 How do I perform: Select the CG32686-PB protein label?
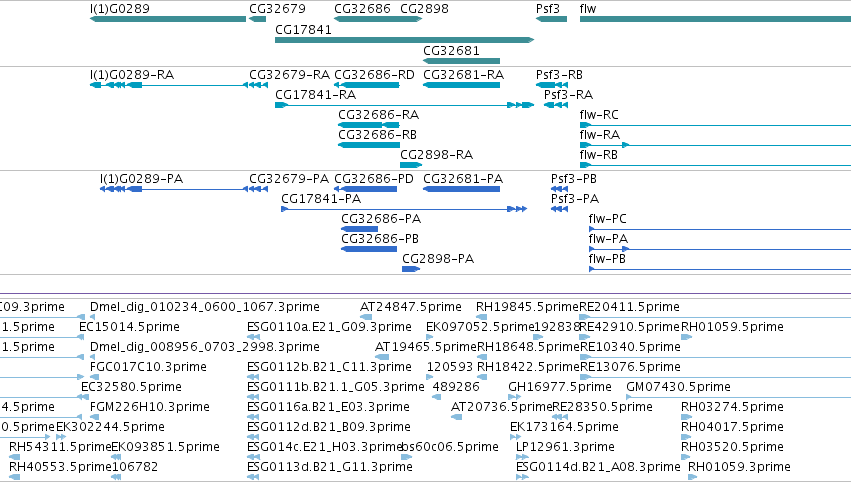coord(380,239)
